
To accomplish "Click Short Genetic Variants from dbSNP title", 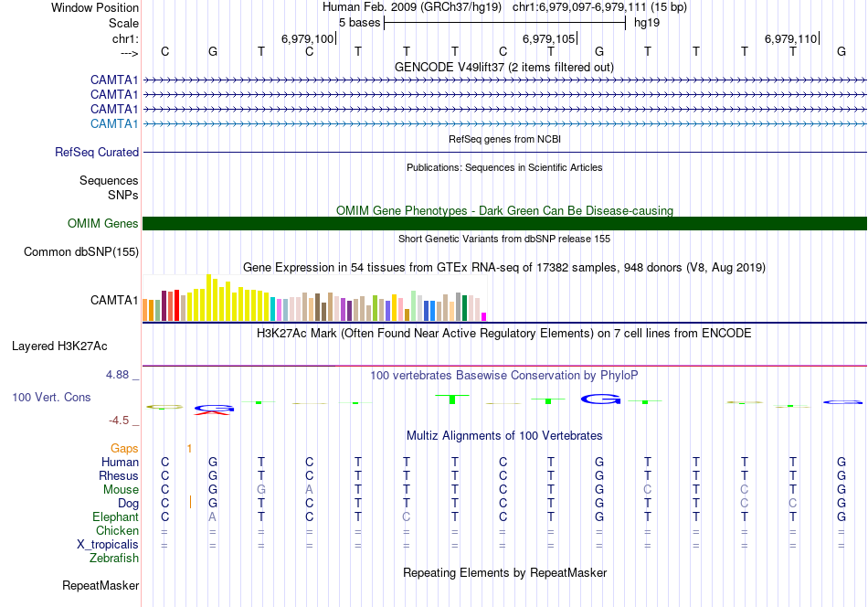I will [504, 239].
